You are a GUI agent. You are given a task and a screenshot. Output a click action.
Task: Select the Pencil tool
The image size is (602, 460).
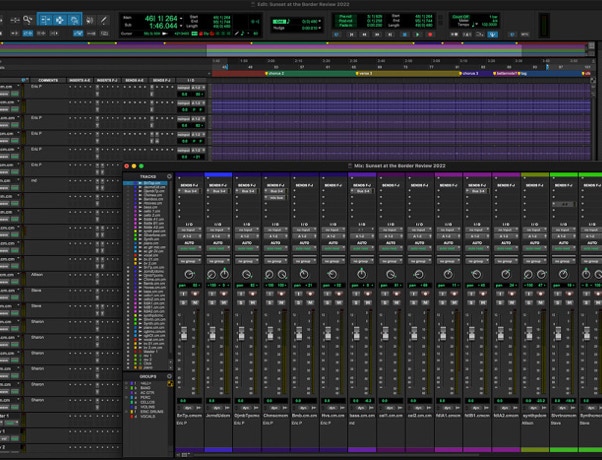[104, 20]
